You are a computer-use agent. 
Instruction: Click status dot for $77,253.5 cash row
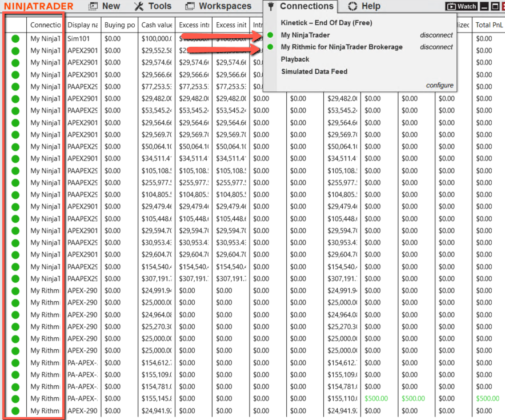click(15, 87)
